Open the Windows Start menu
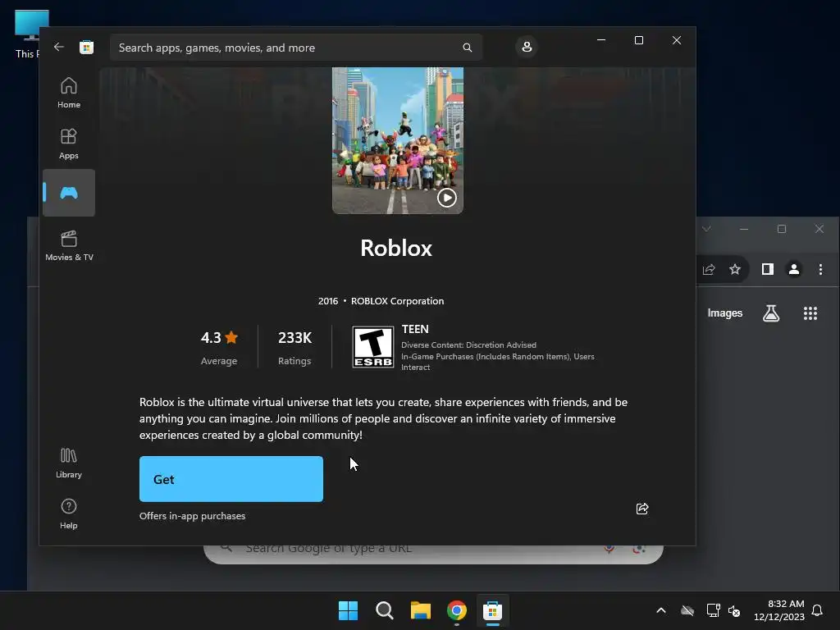The image size is (840, 630). [348, 610]
